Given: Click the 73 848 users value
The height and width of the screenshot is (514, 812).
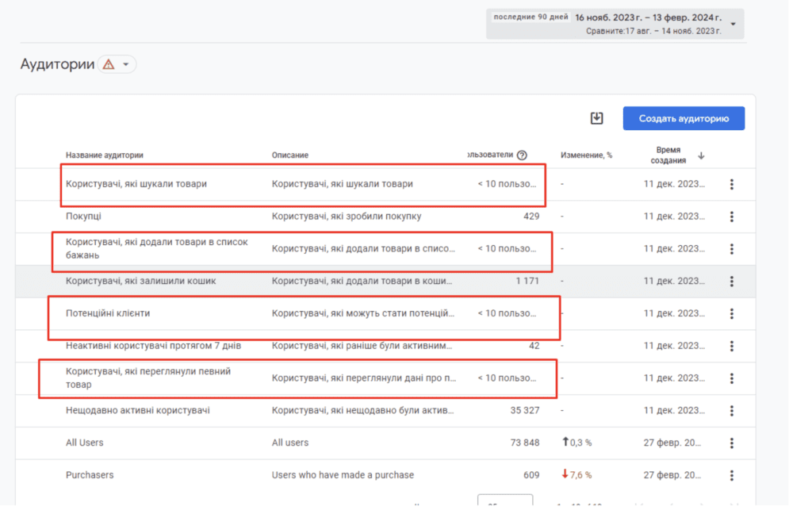Looking at the screenshot, I should tap(525, 443).
